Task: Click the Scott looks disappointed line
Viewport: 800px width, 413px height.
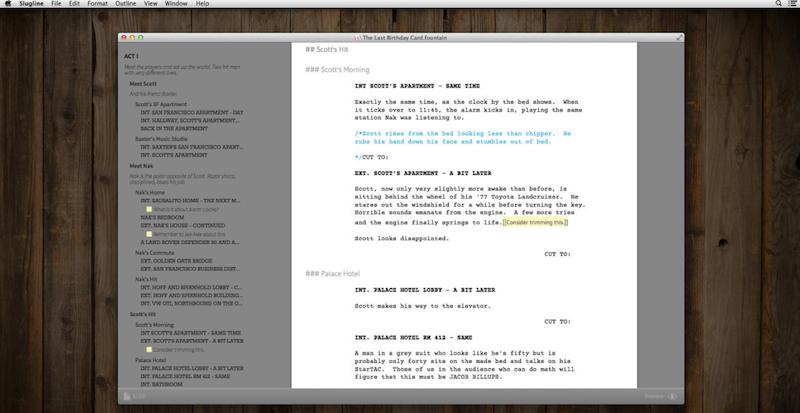Action: (402, 238)
